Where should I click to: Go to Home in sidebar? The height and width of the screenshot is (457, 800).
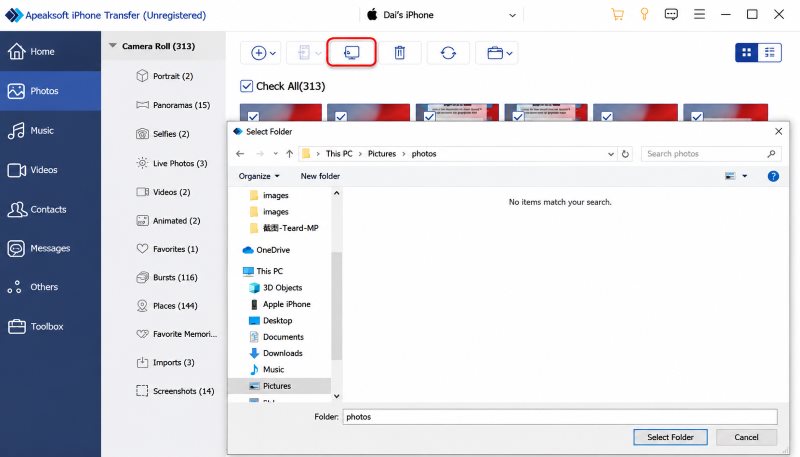[x=50, y=51]
